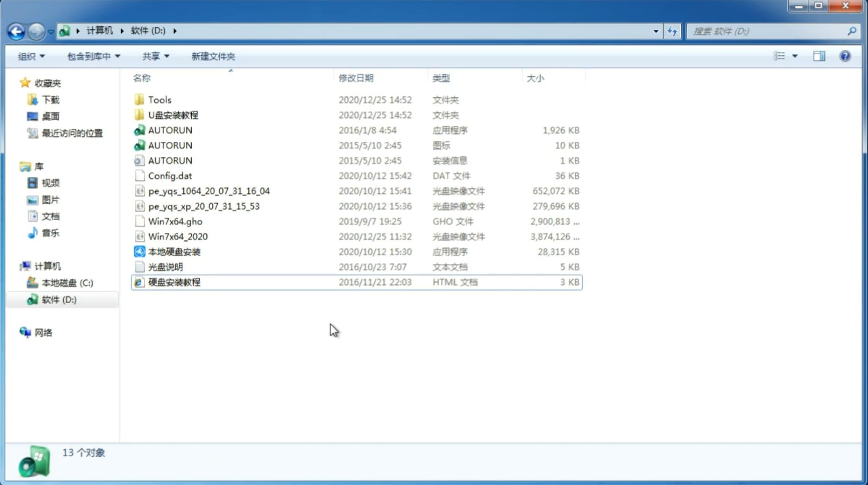The height and width of the screenshot is (485, 868).
Task: Open the Win7x64_2020 disc image file
Action: pyautogui.click(x=177, y=237)
